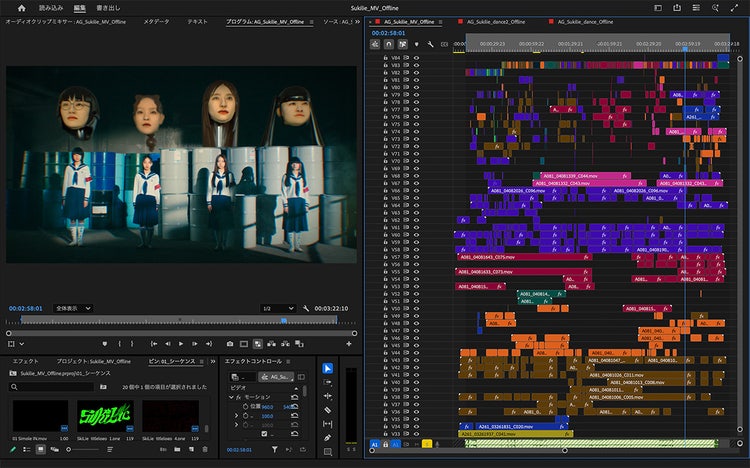Image resolution: width=750 pixels, height=468 pixels.
Task: Hide track V84 using its eye icon
Action: click(418, 57)
